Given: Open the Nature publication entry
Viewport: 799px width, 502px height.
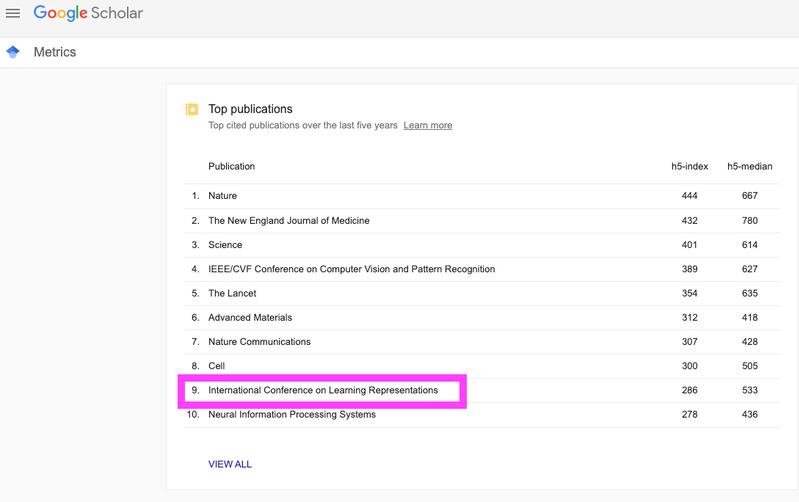Looking at the screenshot, I should [222, 196].
